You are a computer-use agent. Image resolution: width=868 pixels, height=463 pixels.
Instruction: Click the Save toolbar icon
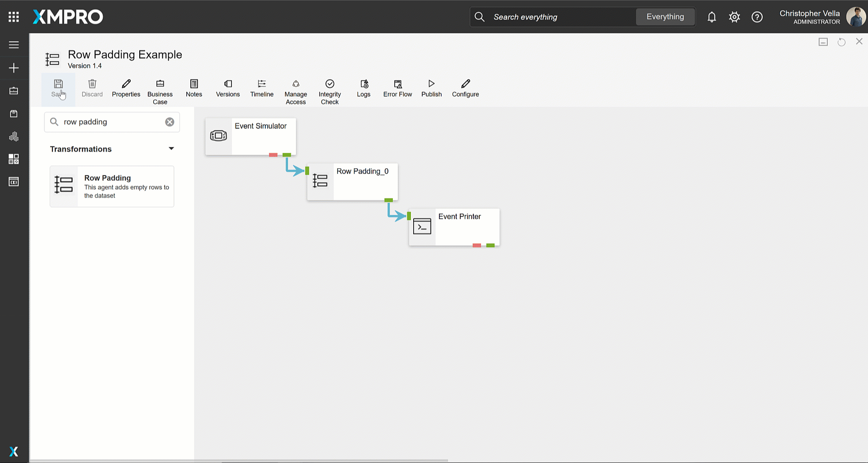coord(58,84)
